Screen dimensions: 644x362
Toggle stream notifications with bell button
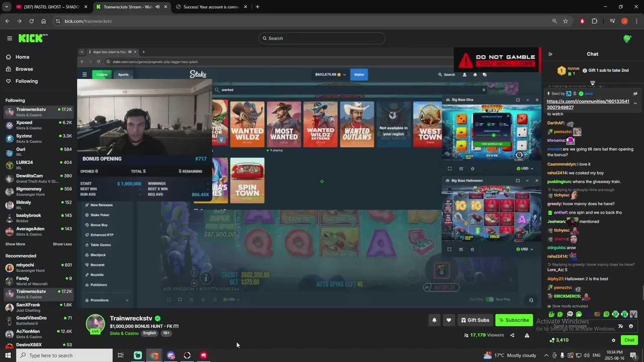[x=434, y=320]
